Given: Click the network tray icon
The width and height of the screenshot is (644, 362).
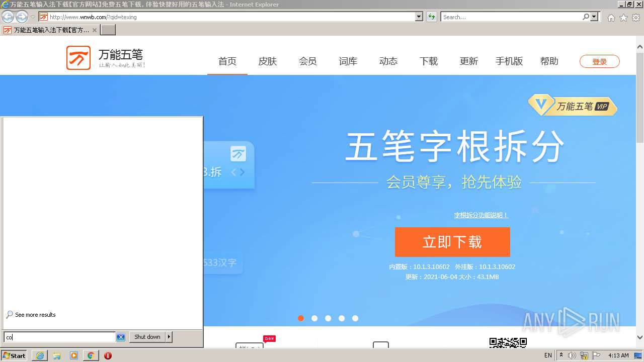Looking at the screenshot, I should tap(584, 355).
